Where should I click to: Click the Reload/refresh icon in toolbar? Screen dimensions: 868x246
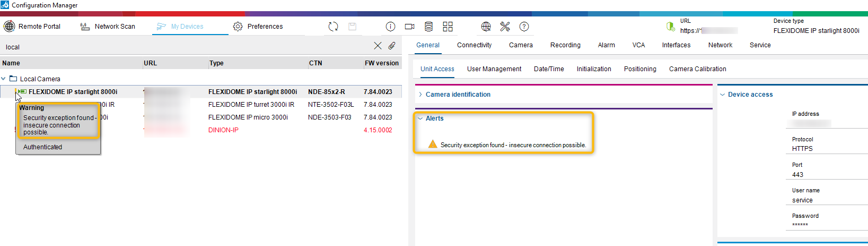pos(333,27)
